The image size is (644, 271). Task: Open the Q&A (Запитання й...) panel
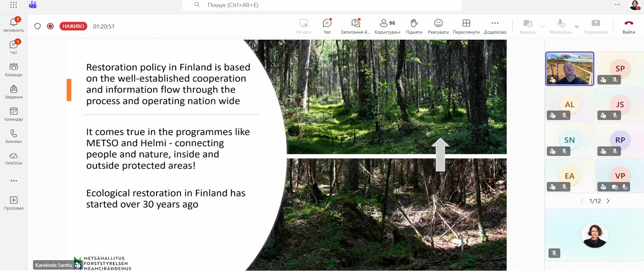tap(355, 26)
